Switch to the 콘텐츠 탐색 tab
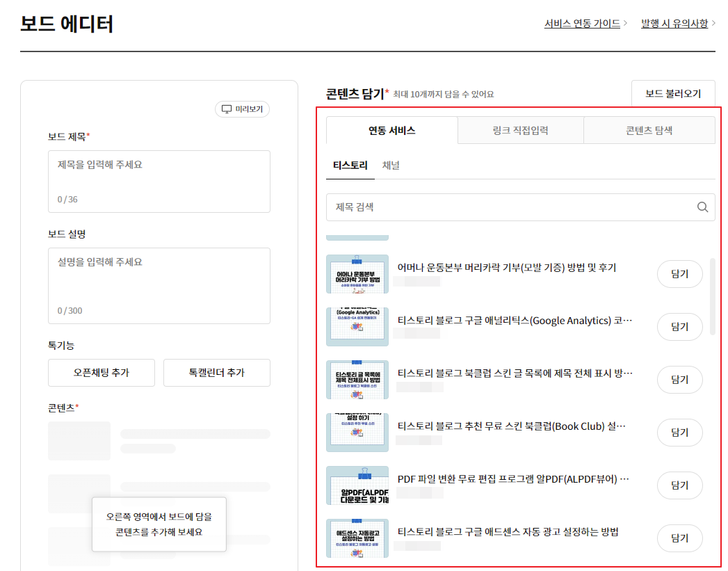The width and height of the screenshot is (728, 571). point(648,129)
